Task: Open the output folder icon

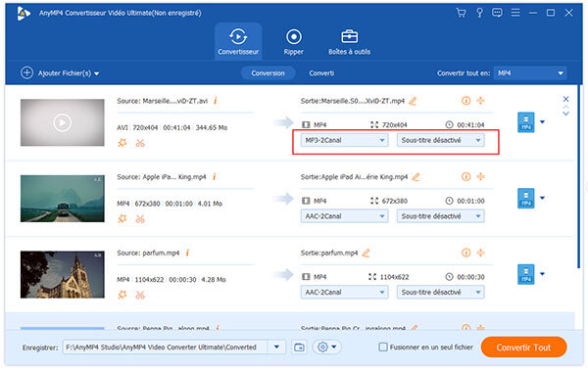Action: [x=299, y=347]
